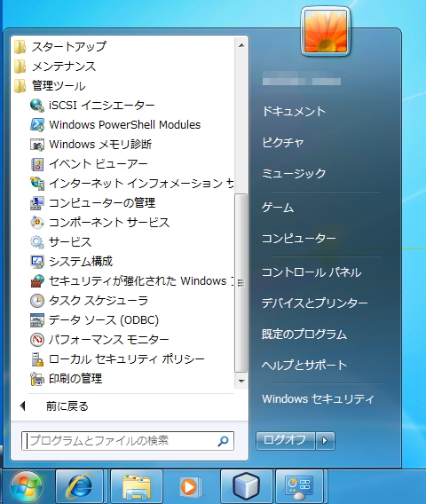Launch Windows PowerShell Modules icon
This screenshot has height=504, width=426.
[x=37, y=125]
